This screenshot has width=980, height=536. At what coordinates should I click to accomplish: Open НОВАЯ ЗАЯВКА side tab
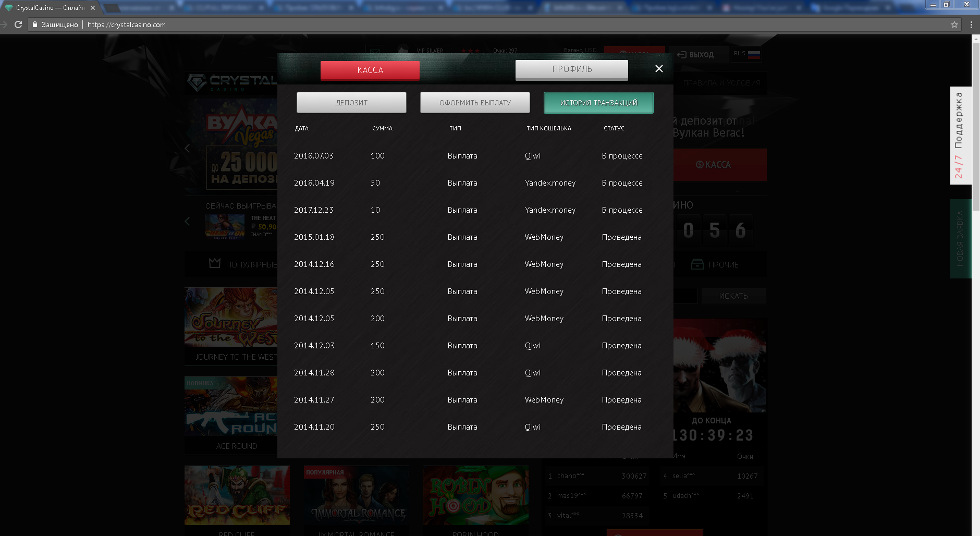pos(960,239)
